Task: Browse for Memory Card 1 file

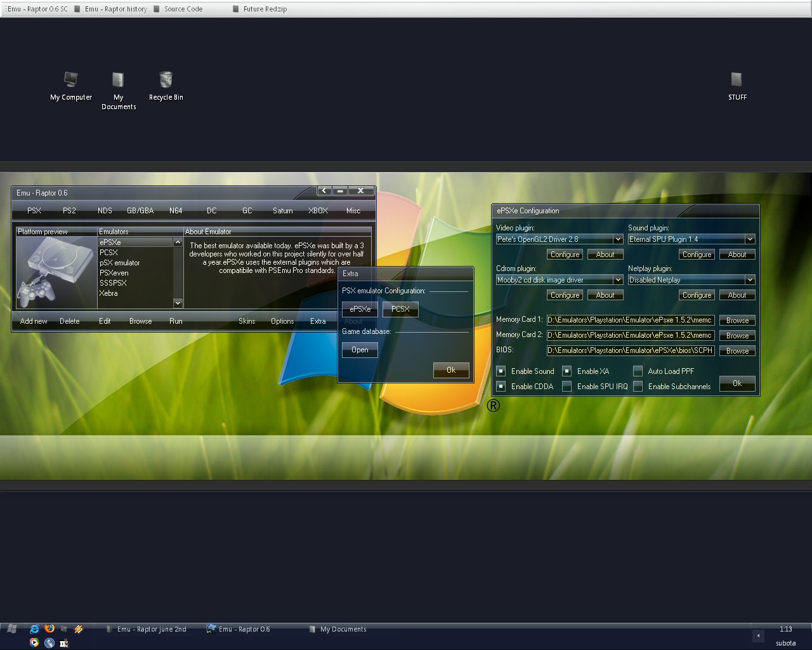Action: click(737, 321)
